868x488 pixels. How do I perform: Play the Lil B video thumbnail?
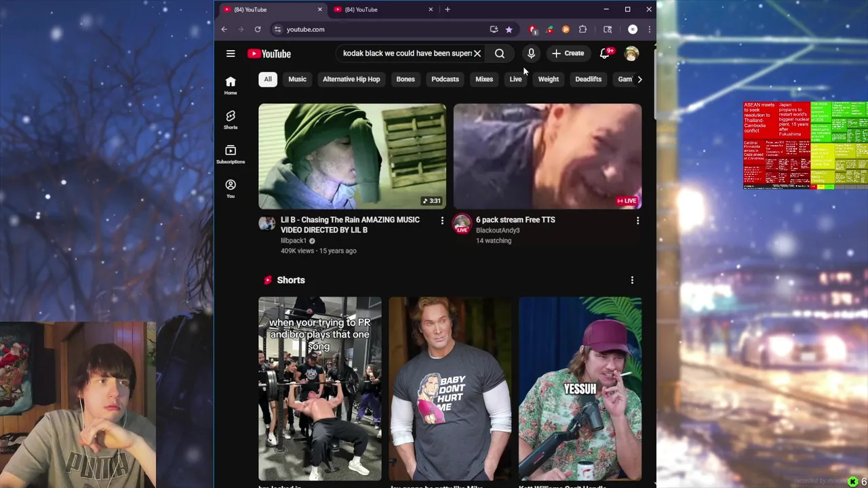tap(352, 156)
